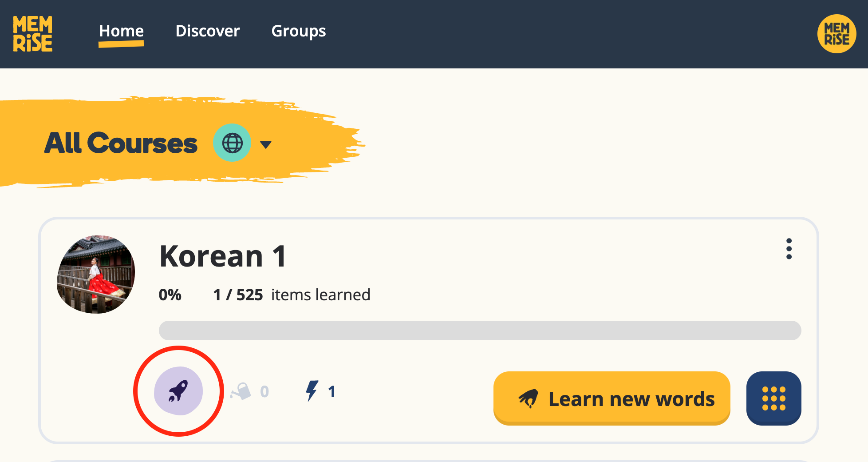This screenshot has height=462, width=868.
Task: Start speed review with the rocket icon
Action: (178, 391)
